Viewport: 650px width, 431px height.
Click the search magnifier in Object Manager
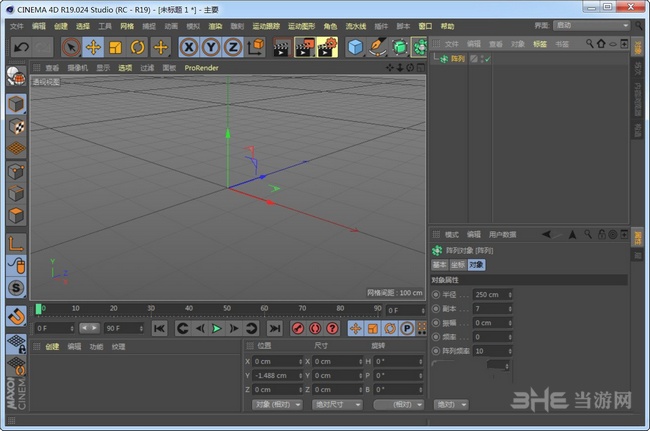coord(589,44)
